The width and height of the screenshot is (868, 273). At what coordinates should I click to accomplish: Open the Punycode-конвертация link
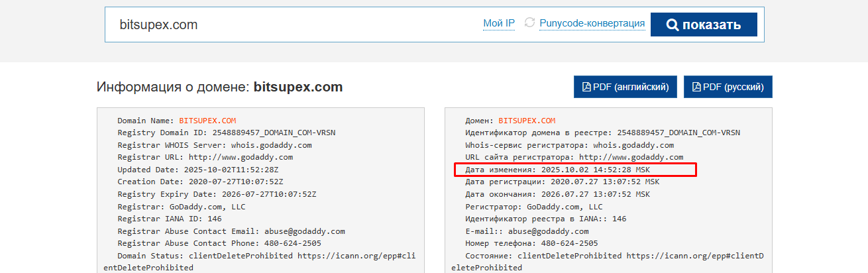[592, 24]
